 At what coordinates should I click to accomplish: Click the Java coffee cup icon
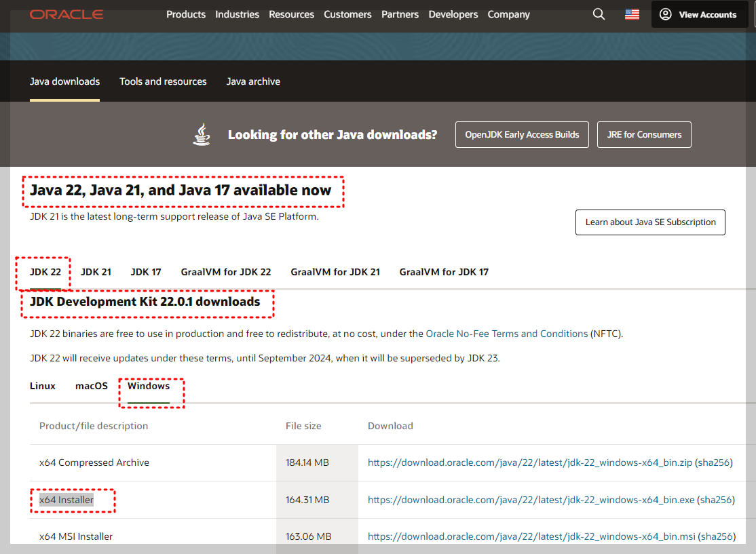202,134
